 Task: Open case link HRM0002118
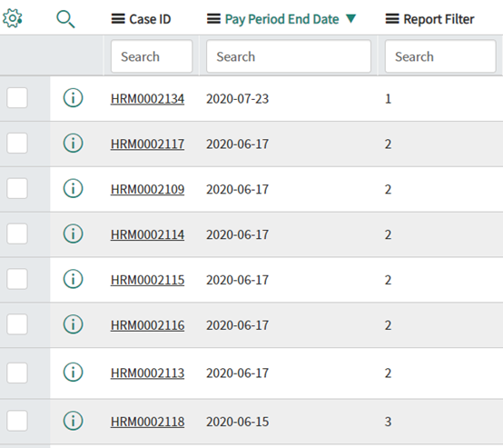pos(147,422)
